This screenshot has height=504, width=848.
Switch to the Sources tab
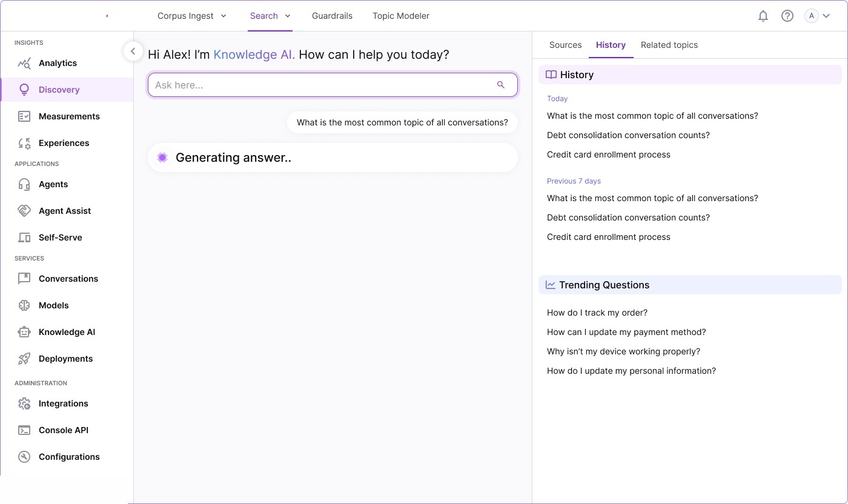565,45
